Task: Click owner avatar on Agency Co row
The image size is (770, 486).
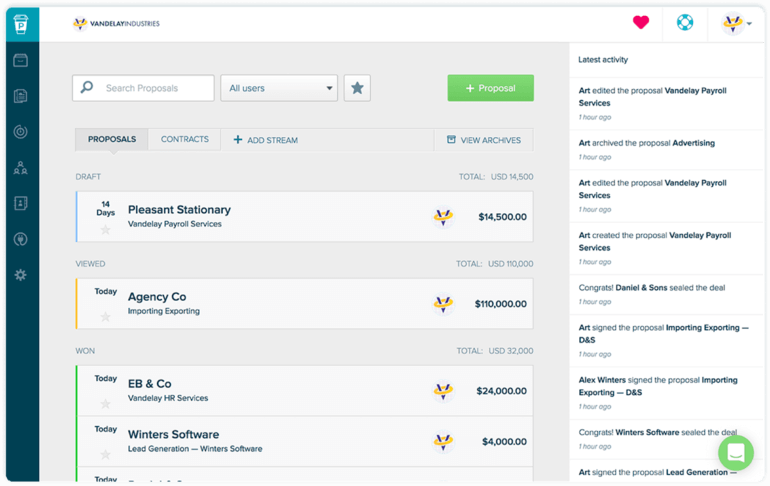Action: [443, 303]
